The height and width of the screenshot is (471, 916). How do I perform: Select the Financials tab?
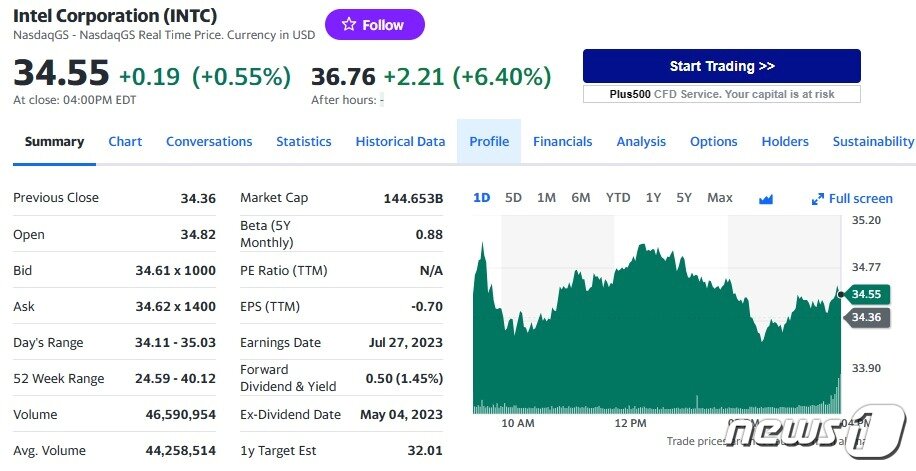562,142
